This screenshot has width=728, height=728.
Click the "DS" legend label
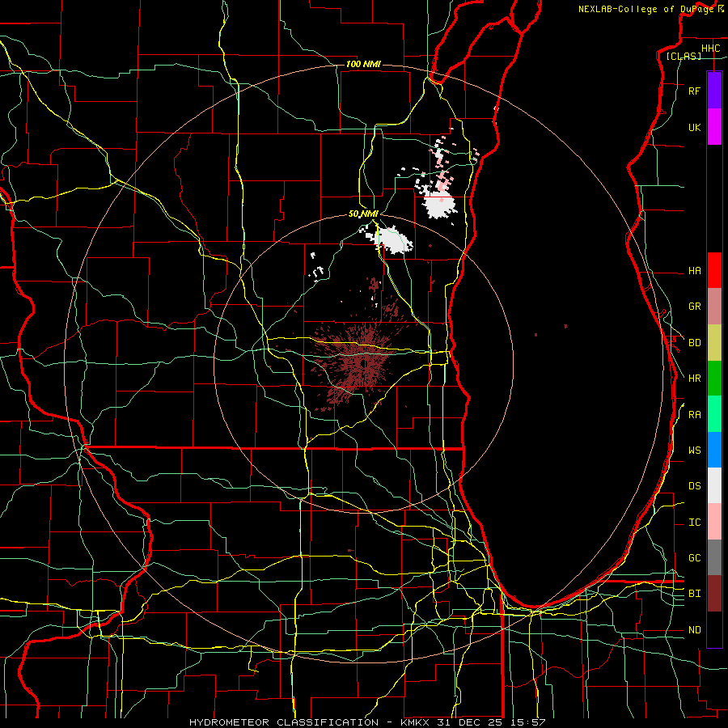click(694, 486)
